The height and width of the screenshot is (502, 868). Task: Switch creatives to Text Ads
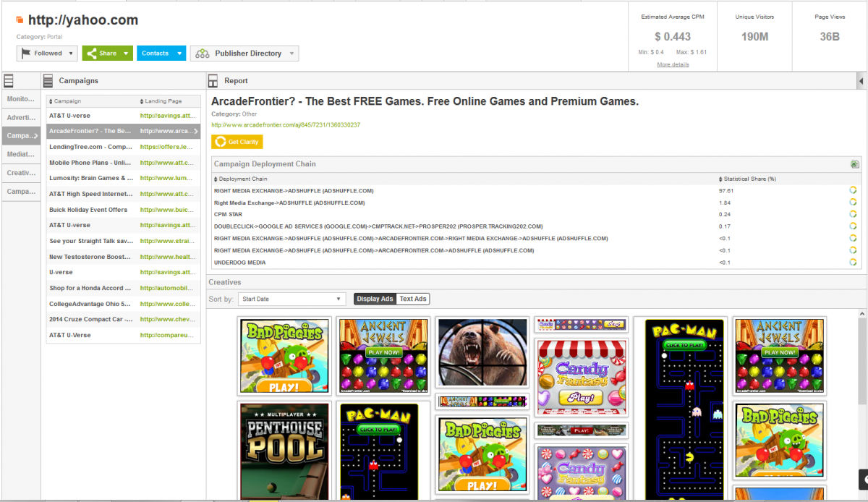coord(413,299)
